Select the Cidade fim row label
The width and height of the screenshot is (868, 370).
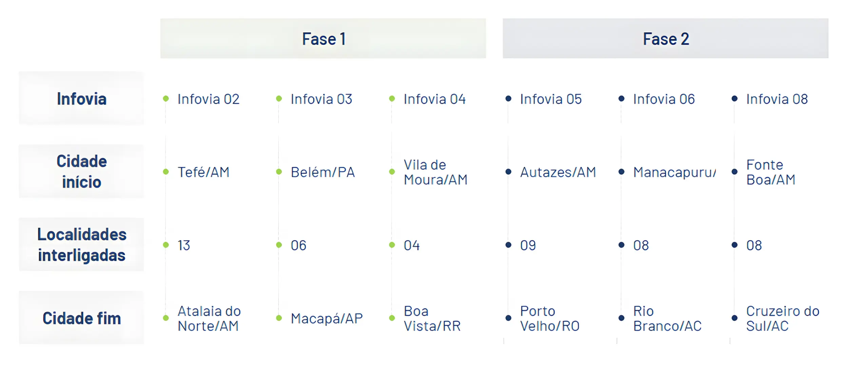pos(81,318)
